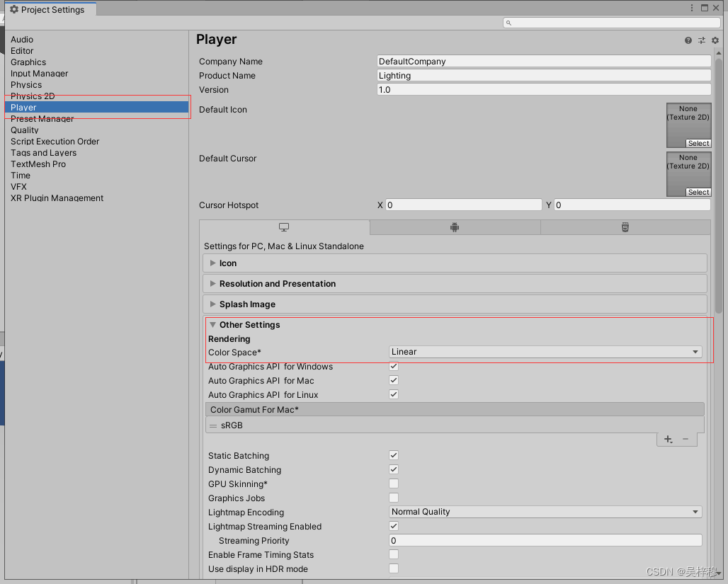Click the Product Name field
The height and width of the screenshot is (584, 728).
544,75
